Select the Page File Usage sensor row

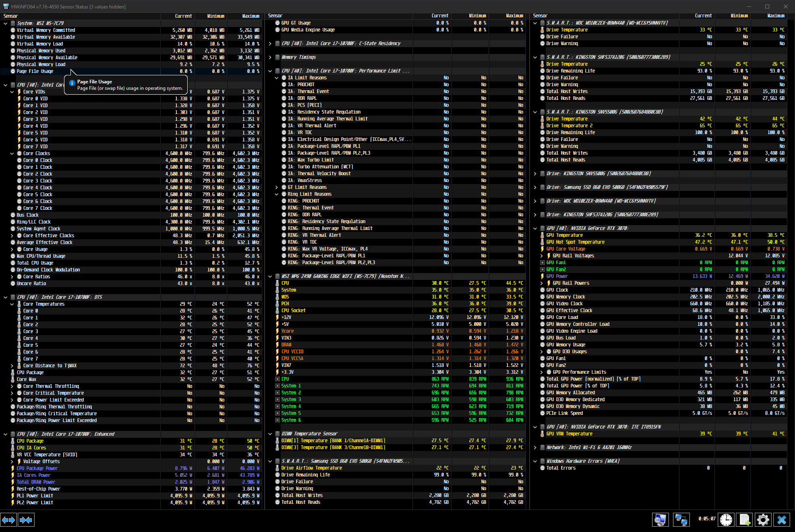tap(35, 71)
